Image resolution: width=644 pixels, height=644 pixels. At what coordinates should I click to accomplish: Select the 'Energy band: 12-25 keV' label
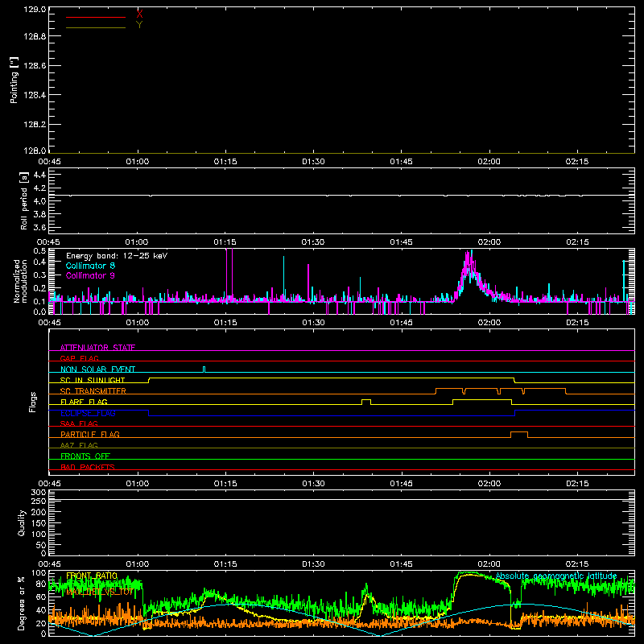117,256
